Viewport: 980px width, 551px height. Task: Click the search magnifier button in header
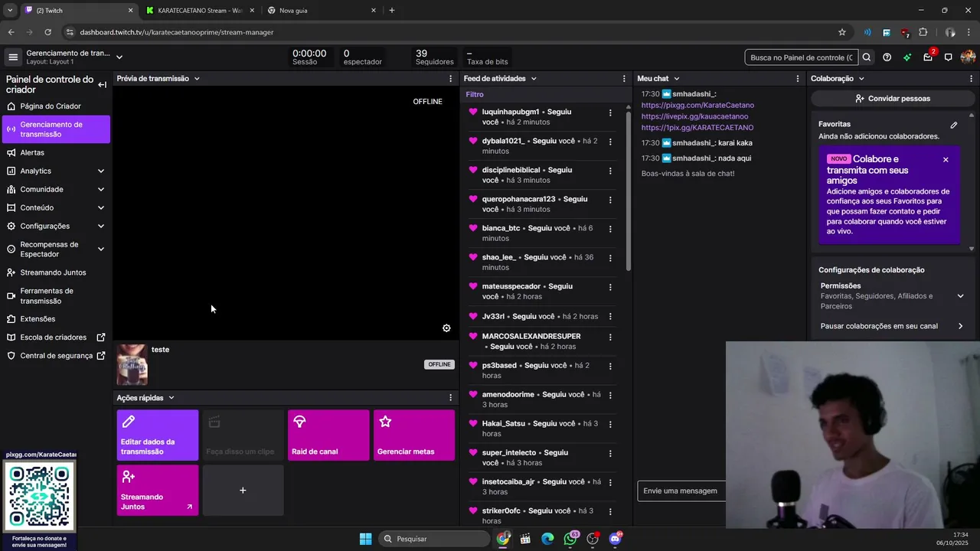click(867, 57)
